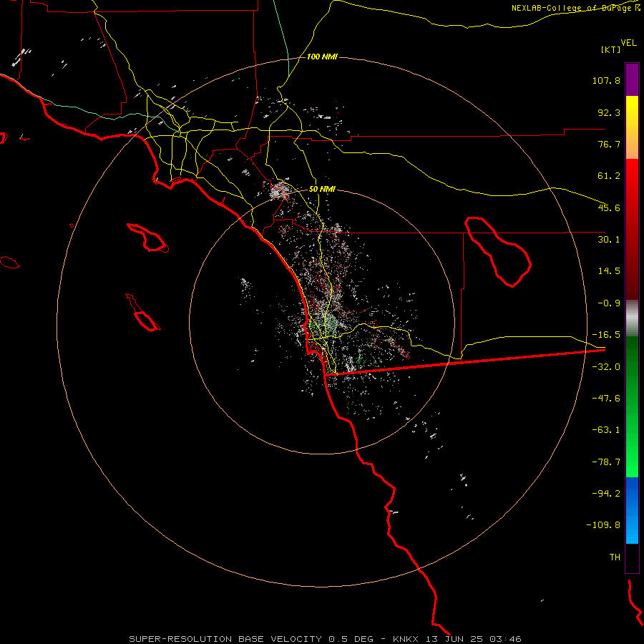The image size is (644, 644).
Task: Click the 50 NMI range ring label
Action: [322, 190]
